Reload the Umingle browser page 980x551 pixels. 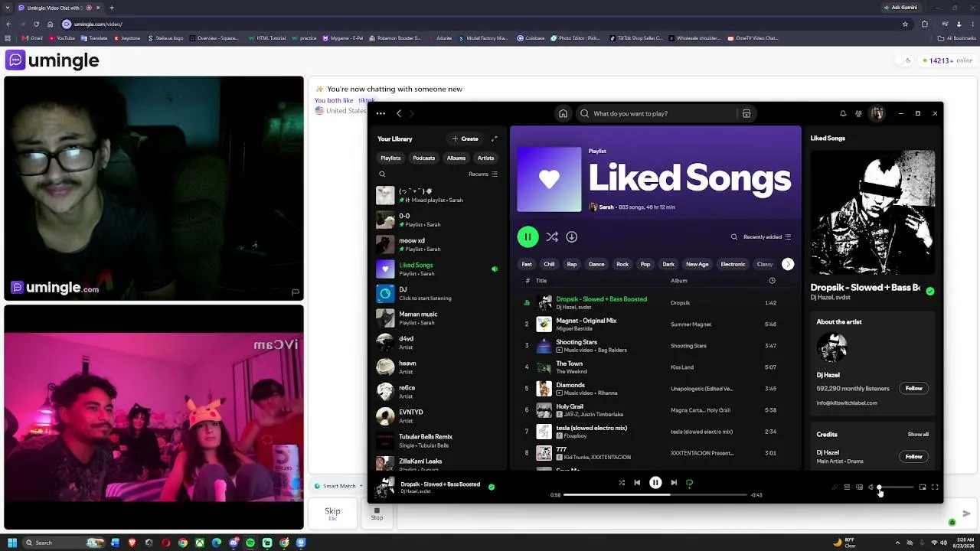[36, 24]
